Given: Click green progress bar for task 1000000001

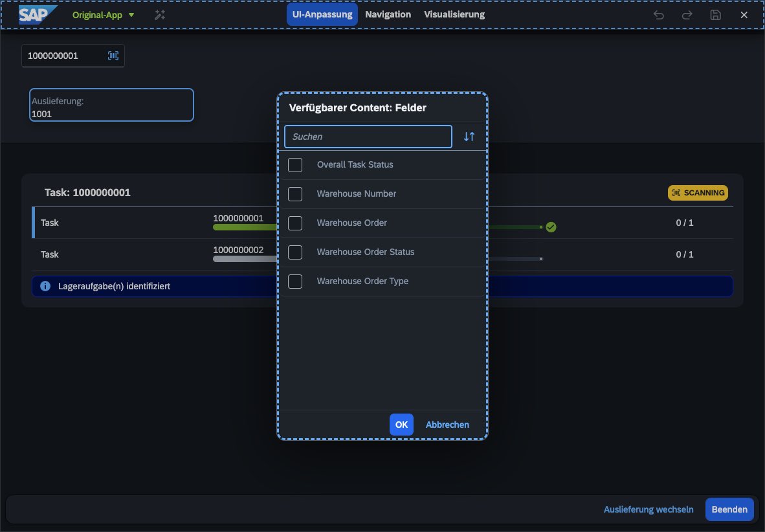Looking at the screenshot, I should [x=245, y=227].
